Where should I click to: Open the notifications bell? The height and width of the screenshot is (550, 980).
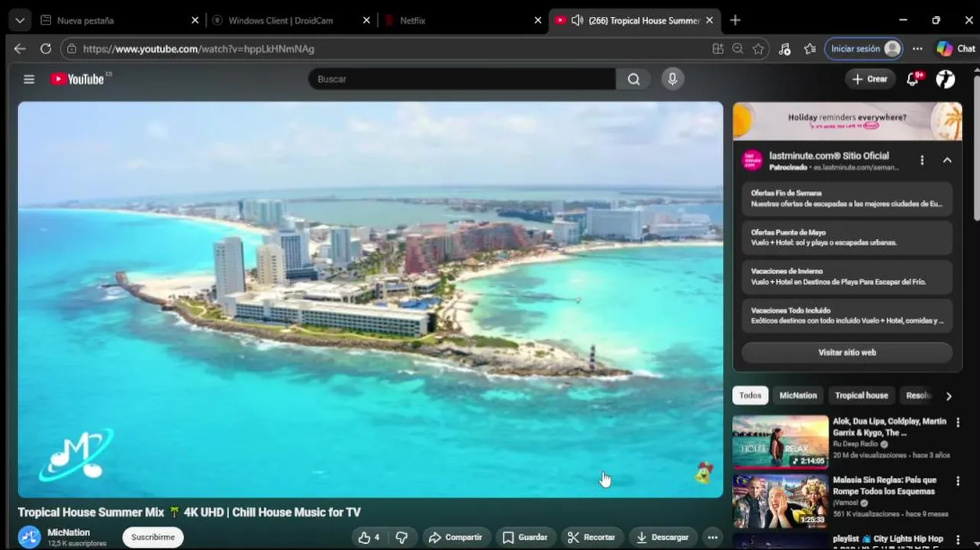coord(913,79)
